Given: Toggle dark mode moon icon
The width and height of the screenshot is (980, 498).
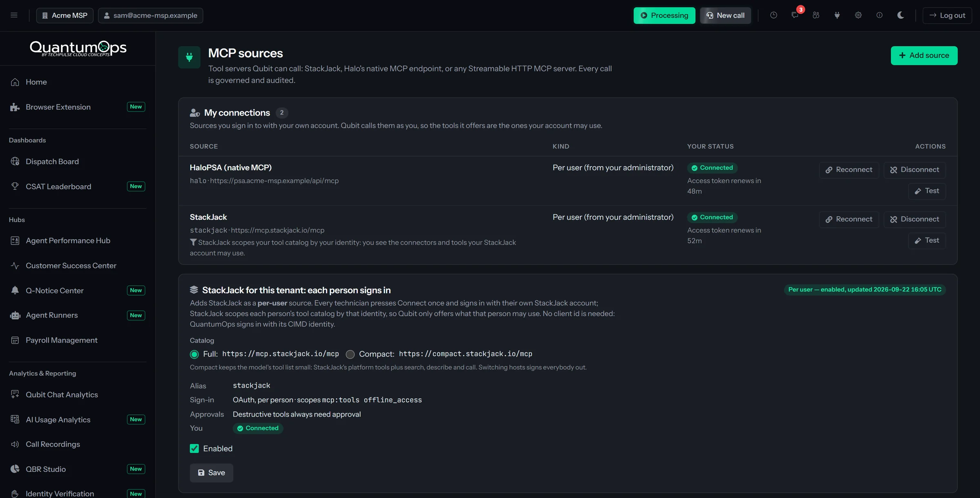Looking at the screenshot, I should click(900, 15).
